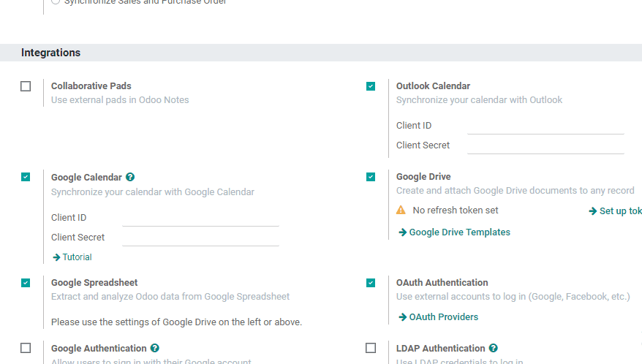This screenshot has height=364, width=642.
Task: Click arrow icon beside Google Drive Templates
Action: [x=402, y=232]
